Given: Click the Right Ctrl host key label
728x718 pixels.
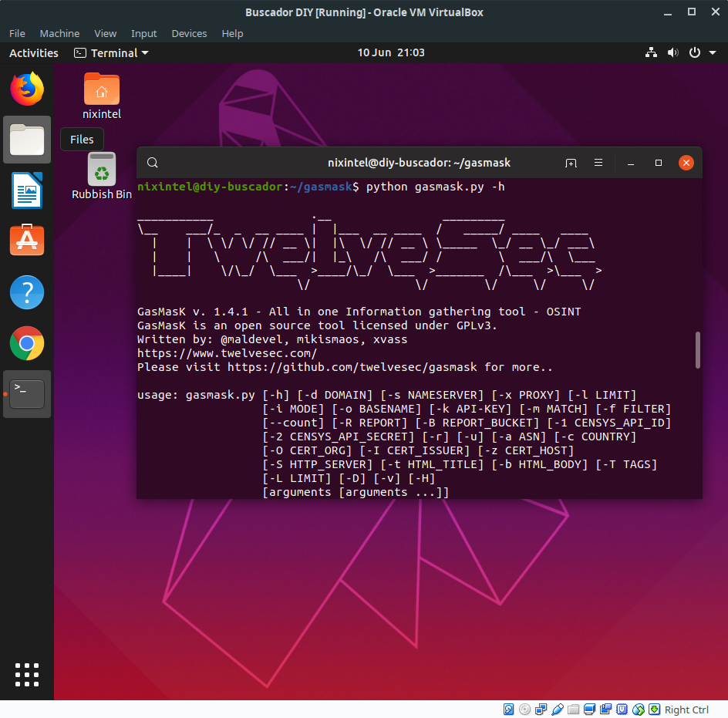Looking at the screenshot, I should (x=686, y=710).
